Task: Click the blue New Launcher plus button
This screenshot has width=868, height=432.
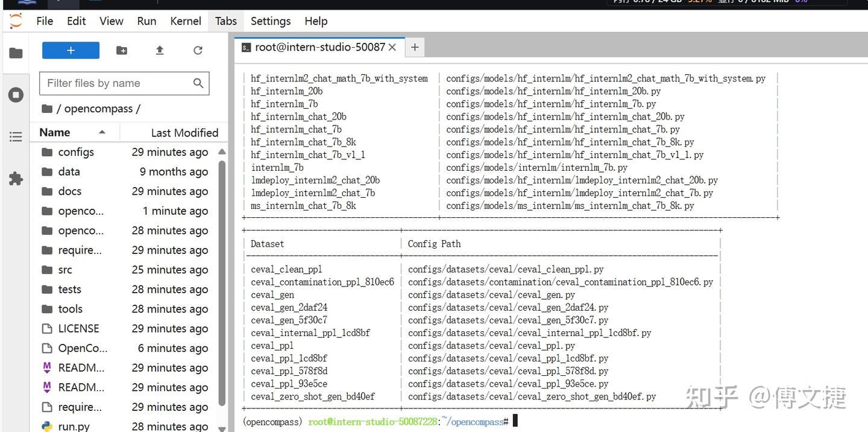Action: pyautogui.click(x=71, y=51)
